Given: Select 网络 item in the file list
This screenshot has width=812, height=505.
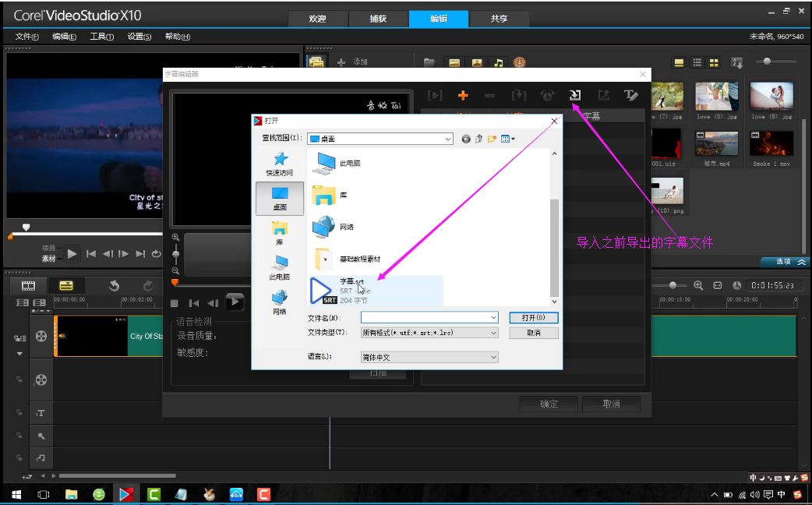Looking at the screenshot, I should click(x=334, y=227).
